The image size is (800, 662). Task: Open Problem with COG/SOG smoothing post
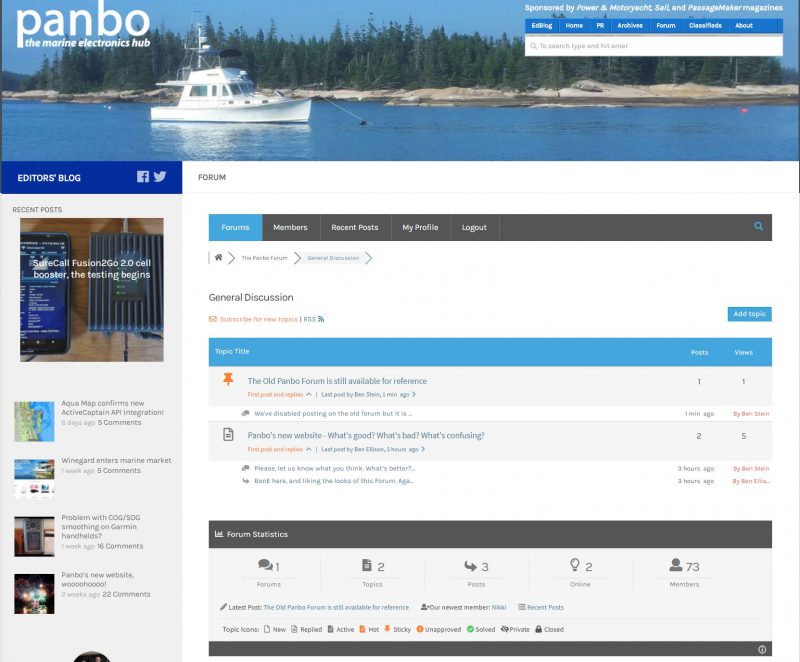tap(101, 526)
